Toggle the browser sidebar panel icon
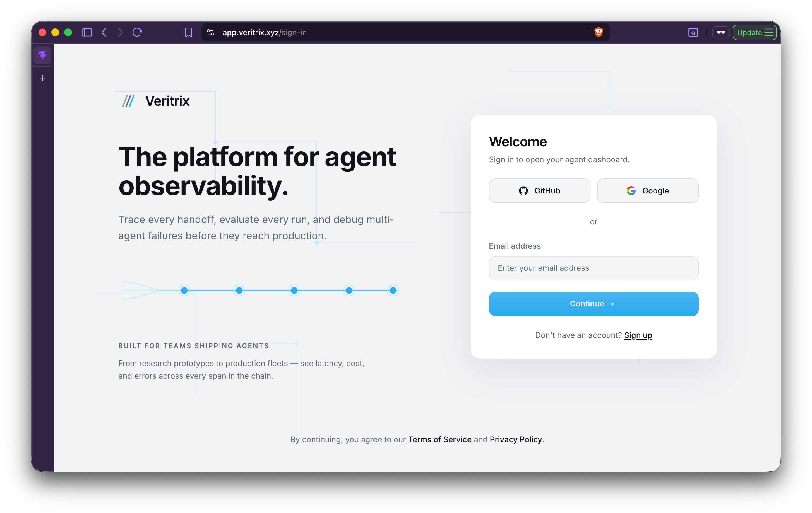Viewport: 812px width, 513px height. click(87, 32)
